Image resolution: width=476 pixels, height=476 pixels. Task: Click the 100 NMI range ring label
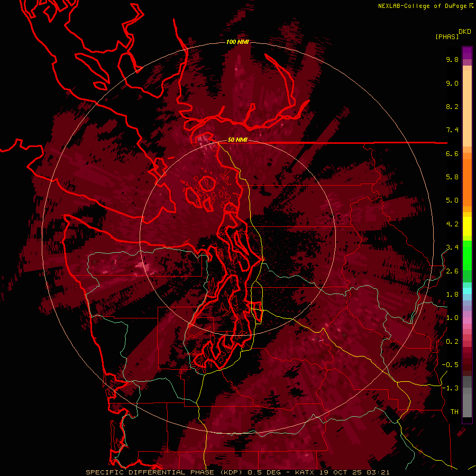point(237,42)
